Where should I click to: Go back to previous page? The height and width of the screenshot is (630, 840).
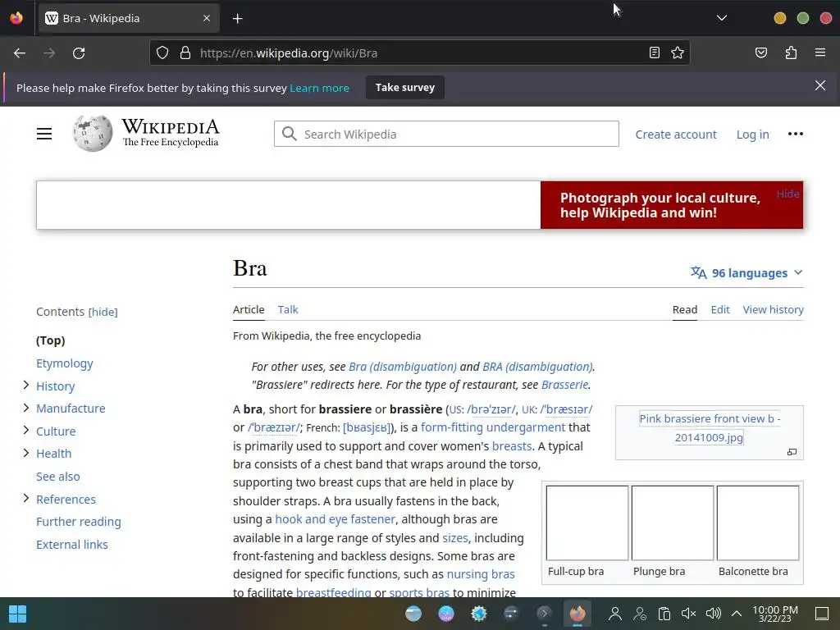coord(20,53)
